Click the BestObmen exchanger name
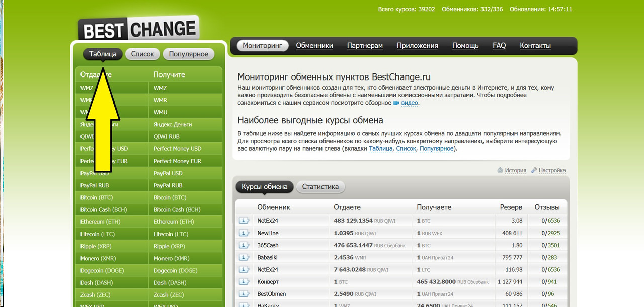 click(272, 294)
